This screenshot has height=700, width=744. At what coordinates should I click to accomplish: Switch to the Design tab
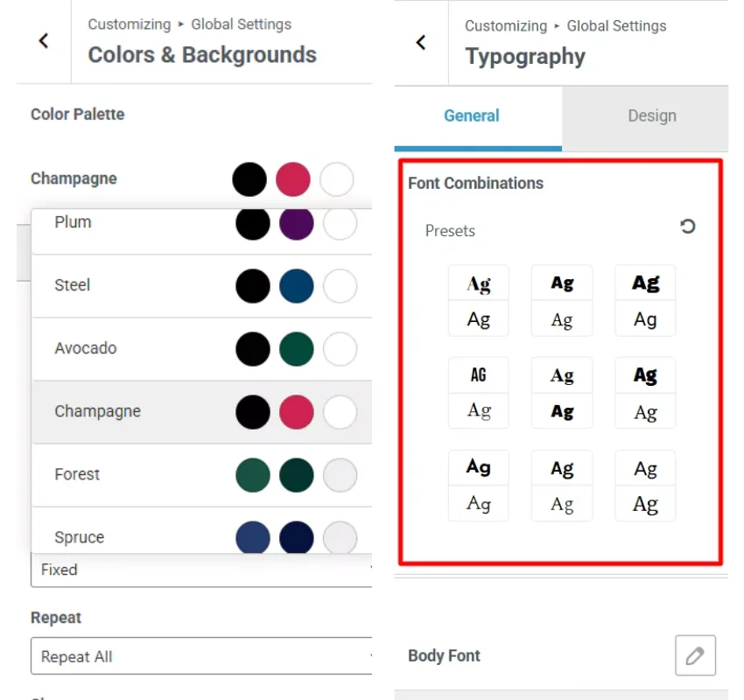651,115
